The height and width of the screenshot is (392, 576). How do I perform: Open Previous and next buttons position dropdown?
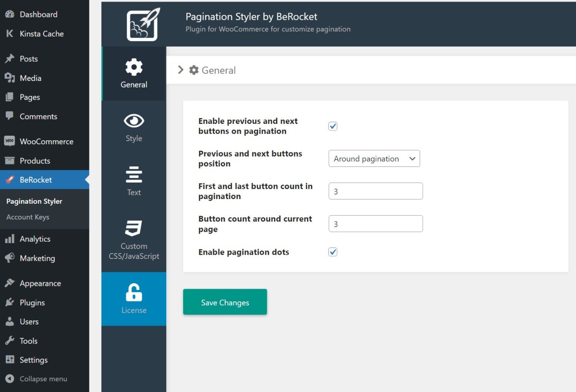(374, 158)
